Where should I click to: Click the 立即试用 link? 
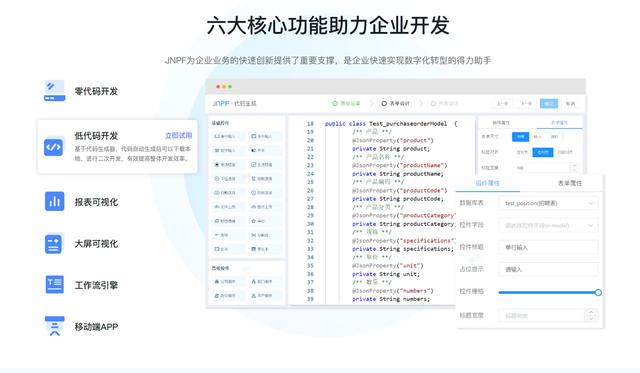[x=178, y=135]
